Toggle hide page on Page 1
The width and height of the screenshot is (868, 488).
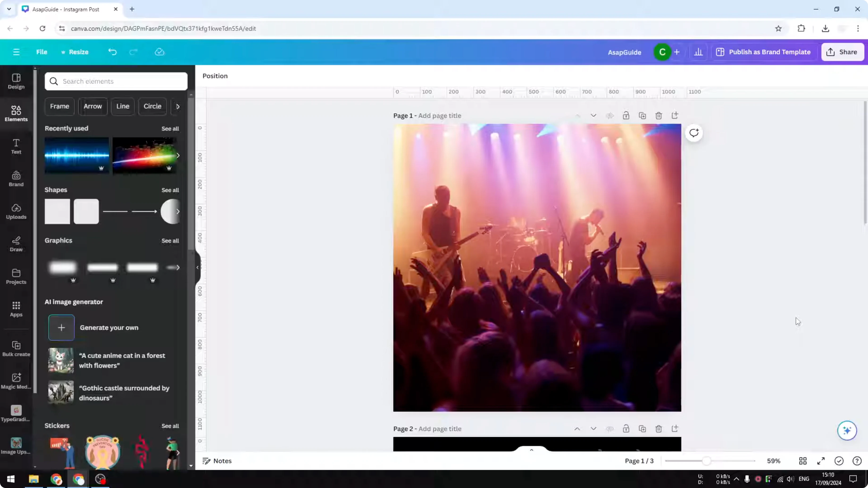[609, 116]
